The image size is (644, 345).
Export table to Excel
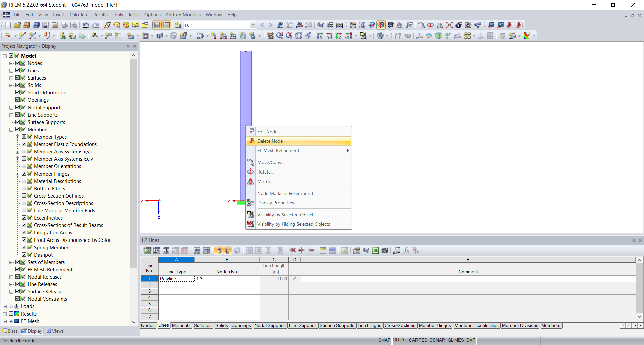pyautogui.click(x=375, y=250)
